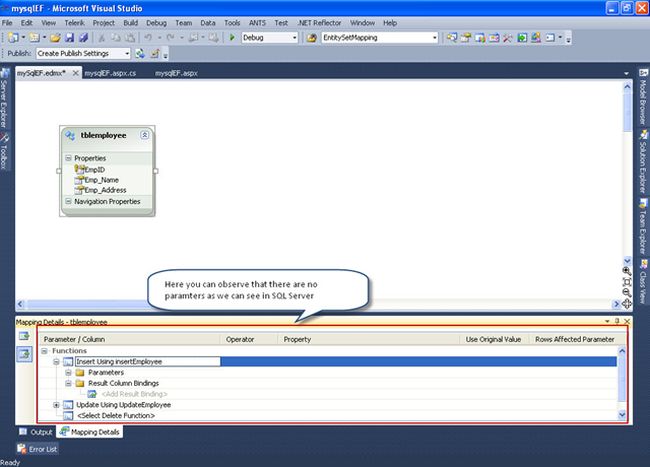Viewport: 650px width, 467px height.
Task: Click the <Add Result Binding> row
Action: tap(134, 394)
